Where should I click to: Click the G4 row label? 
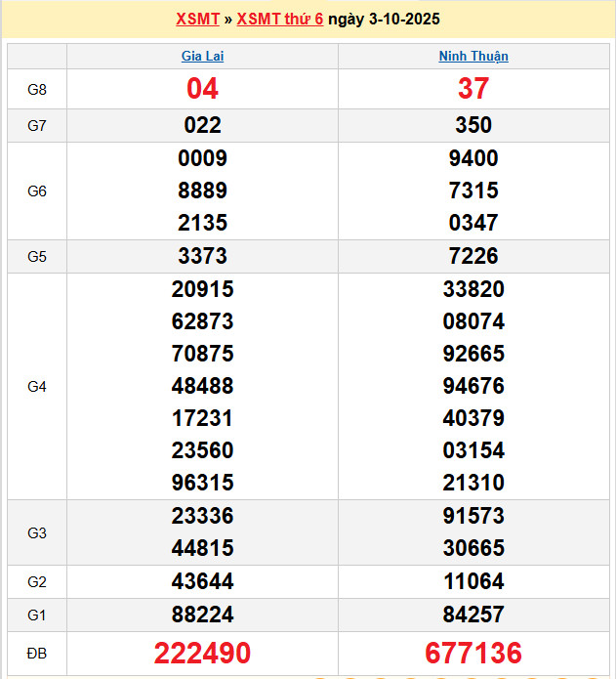point(37,386)
